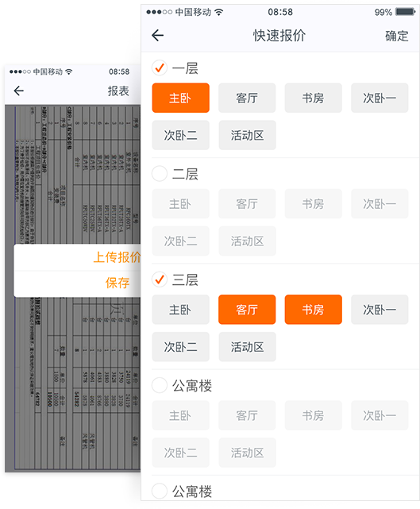Select the last 公寓楼 checkbox at the bottom
Screen dimensions: 420x509
[x=160, y=491]
